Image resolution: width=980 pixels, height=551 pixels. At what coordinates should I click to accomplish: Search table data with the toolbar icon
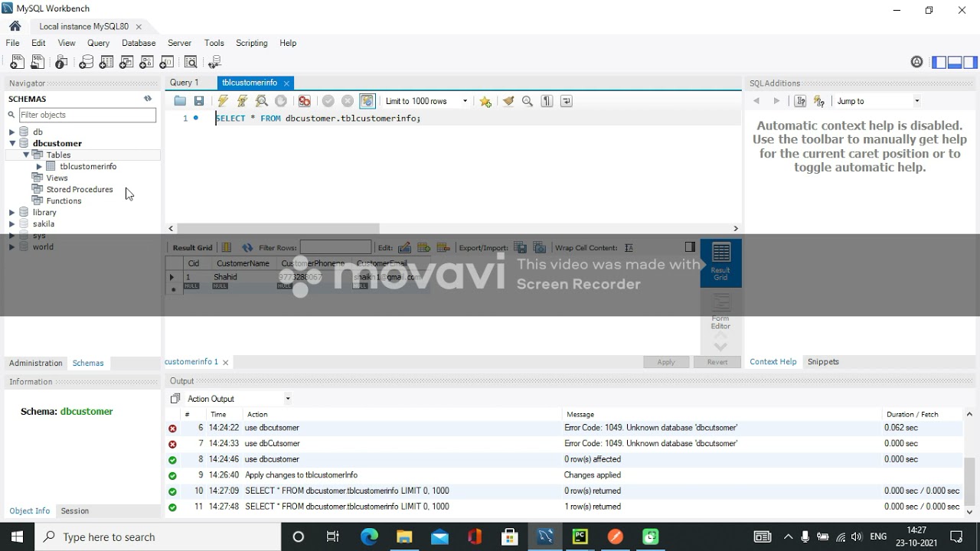[191, 62]
